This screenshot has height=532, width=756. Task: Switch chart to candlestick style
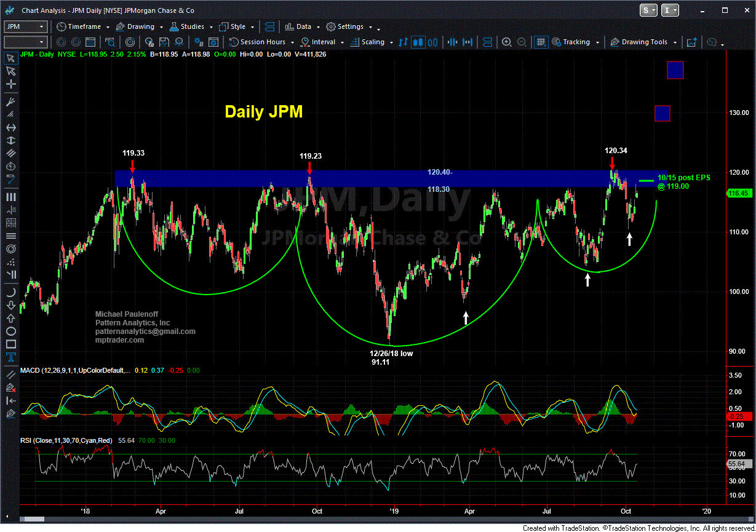[418, 42]
